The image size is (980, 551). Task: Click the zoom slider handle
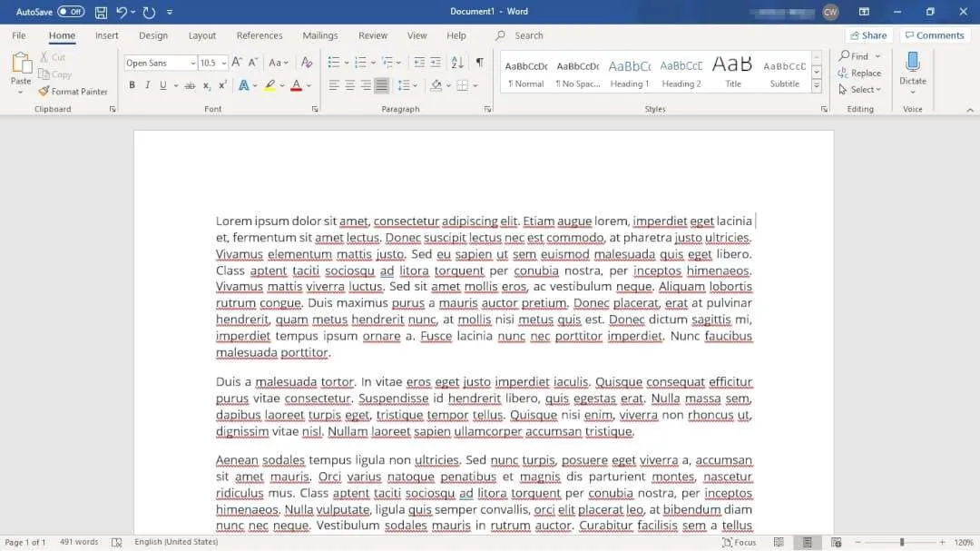[x=902, y=542]
